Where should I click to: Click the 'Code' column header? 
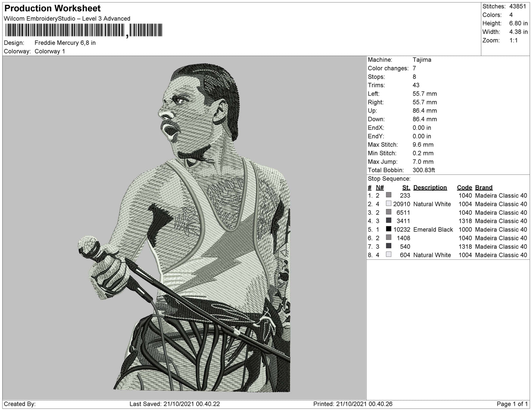coord(464,187)
